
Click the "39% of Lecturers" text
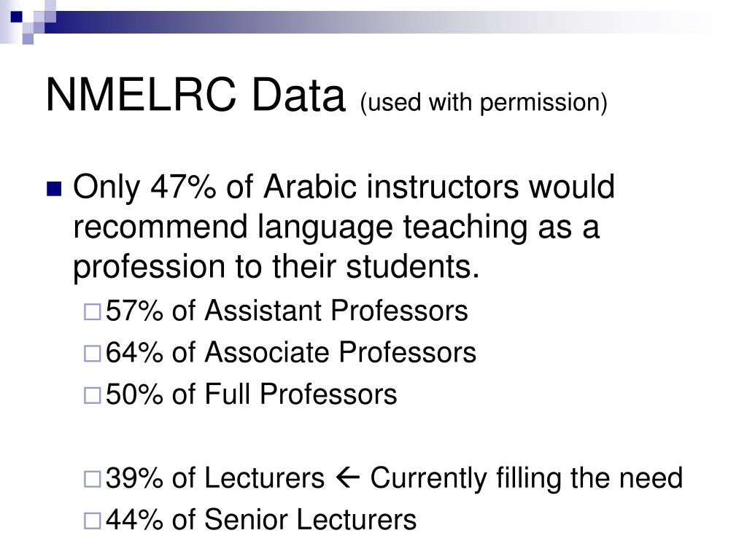pos(215,478)
